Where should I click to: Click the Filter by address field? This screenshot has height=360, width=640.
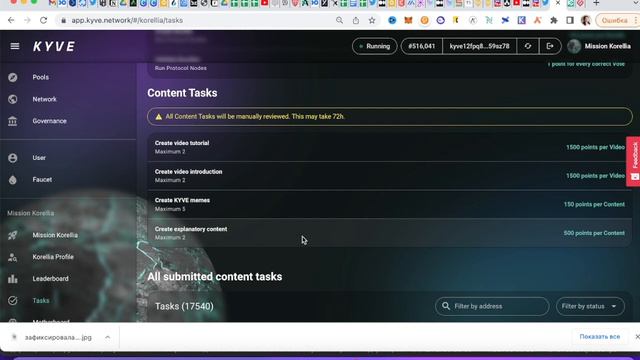click(492, 306)
